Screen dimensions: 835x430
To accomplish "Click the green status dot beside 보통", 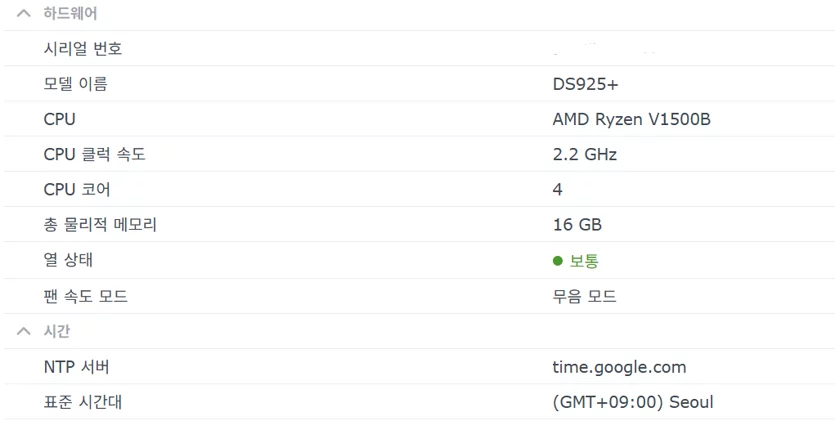I will (558, 261).
